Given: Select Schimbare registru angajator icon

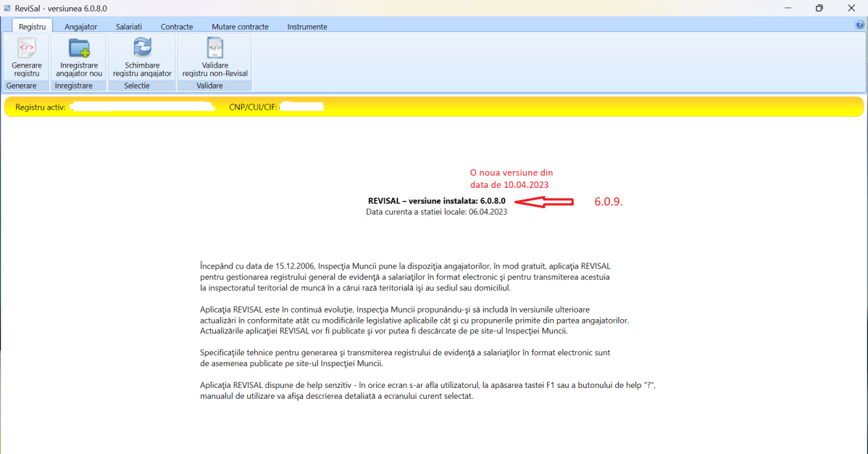Looking at the screenshot, I should point(142,49).
